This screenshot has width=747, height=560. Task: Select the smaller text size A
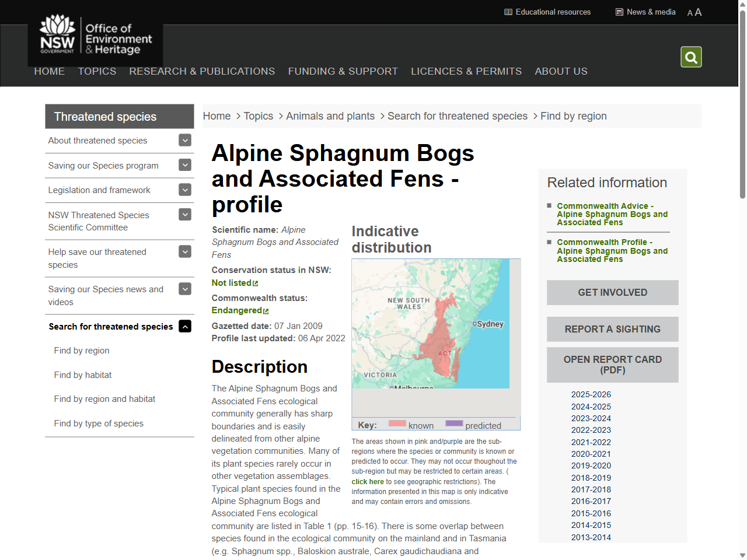[x=690, y=13]
